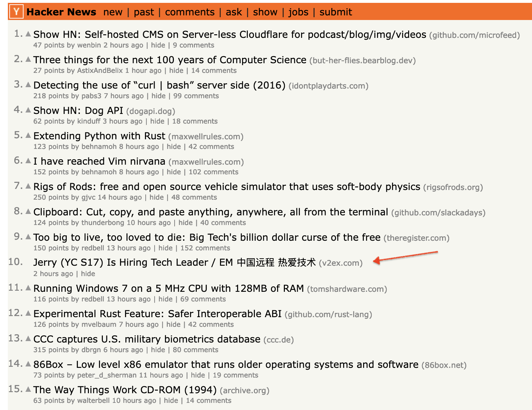Upvote the Rigs of Rods story
The image size is (532, 410).
(x=28, y=186)
